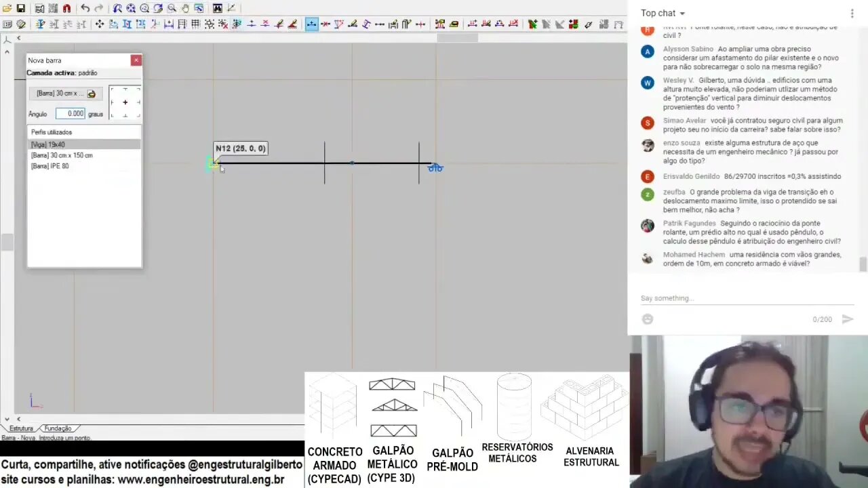Click the N12 node at bar's left end
868x488 pixels.
click(213, 163)
